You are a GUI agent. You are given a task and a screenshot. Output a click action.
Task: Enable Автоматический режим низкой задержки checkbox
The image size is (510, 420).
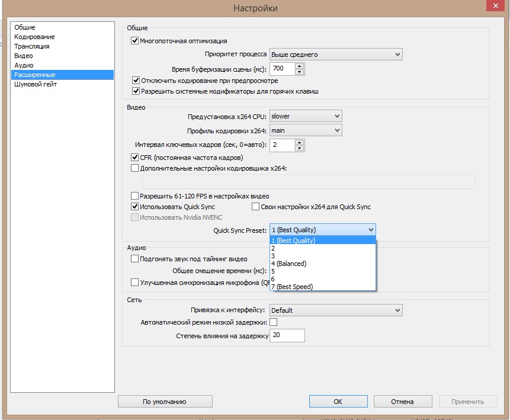point(273,322)
